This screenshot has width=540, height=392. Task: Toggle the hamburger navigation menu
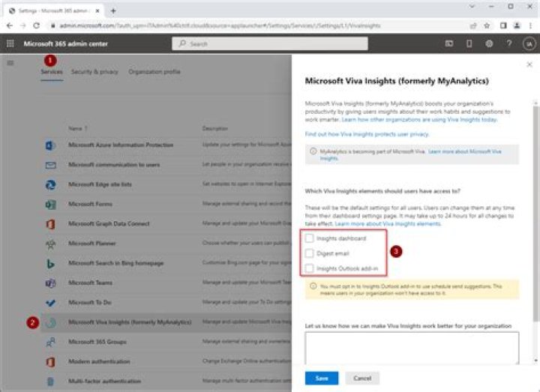click(x=10, y=63)
